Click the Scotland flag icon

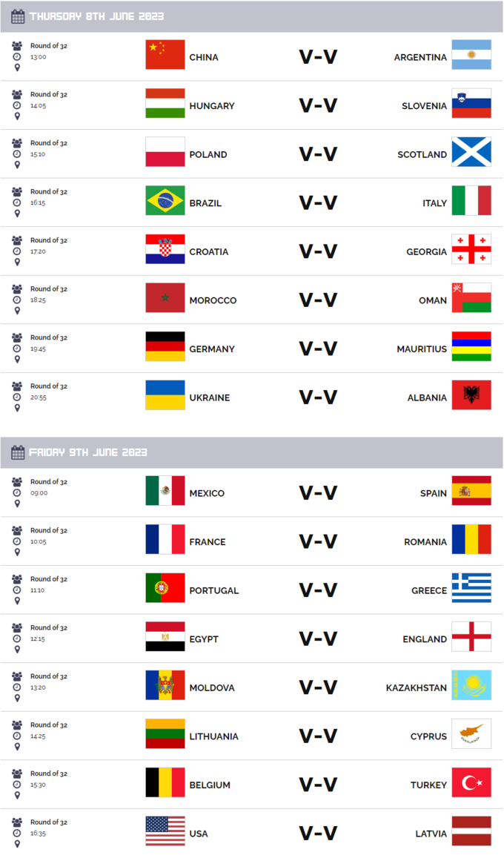[x=471, y=152]
